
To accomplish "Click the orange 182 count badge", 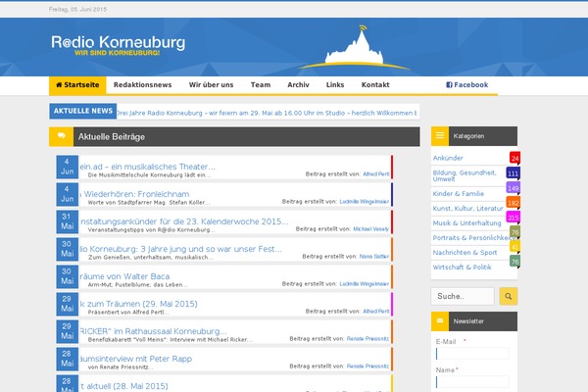I will (x=513, y=203).
